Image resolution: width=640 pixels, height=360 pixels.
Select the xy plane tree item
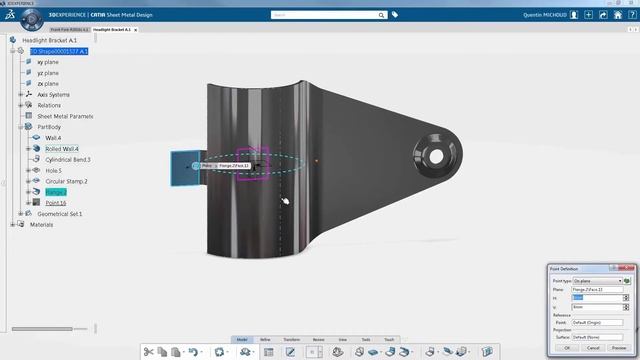[x=48, y=62]
